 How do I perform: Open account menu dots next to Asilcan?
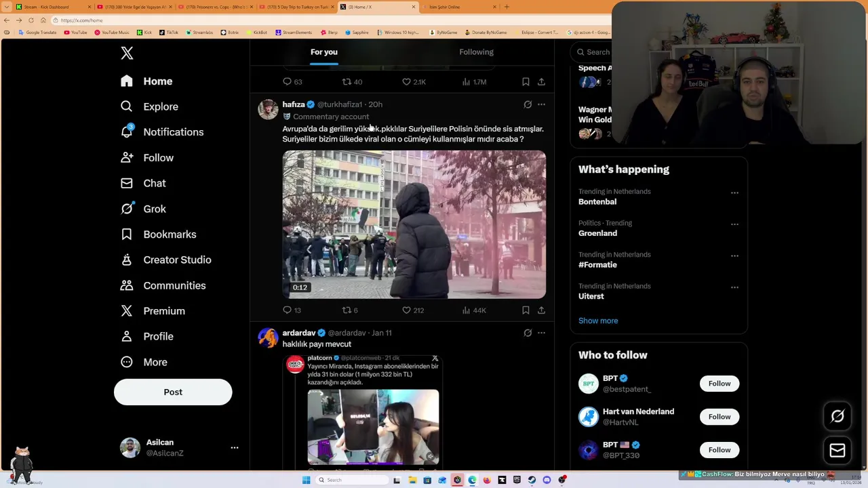[x=234, y=448]
